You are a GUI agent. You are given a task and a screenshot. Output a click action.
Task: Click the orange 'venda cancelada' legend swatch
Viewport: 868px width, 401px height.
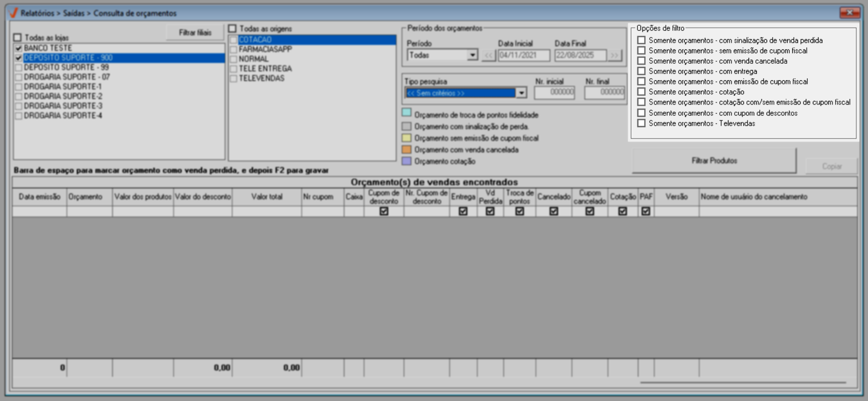(407, 149)
